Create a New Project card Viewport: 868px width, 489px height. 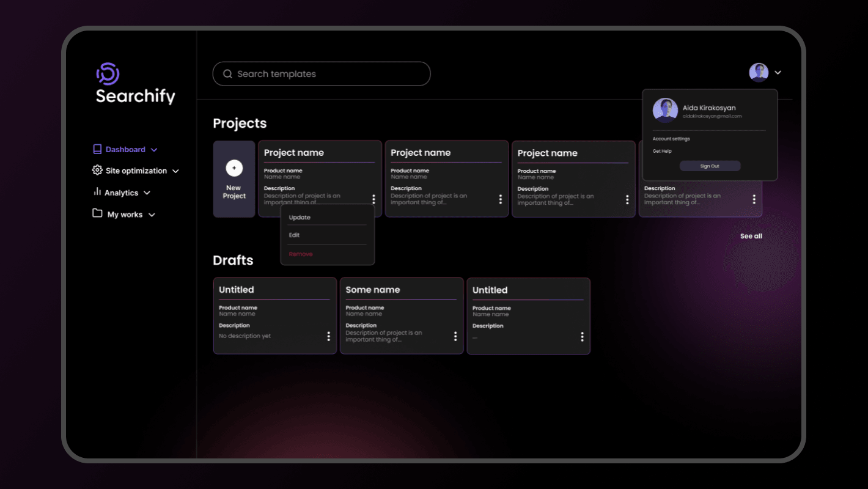pos(234,179)
